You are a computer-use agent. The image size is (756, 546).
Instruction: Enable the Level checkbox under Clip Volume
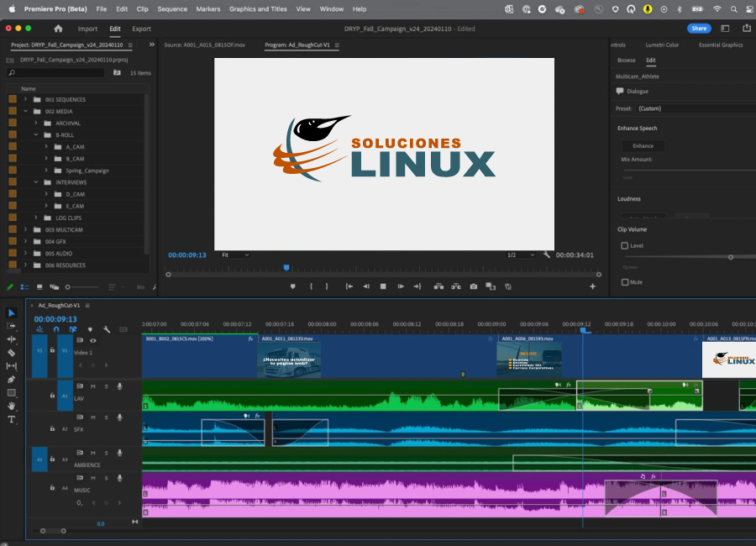(x=624, y=245)
